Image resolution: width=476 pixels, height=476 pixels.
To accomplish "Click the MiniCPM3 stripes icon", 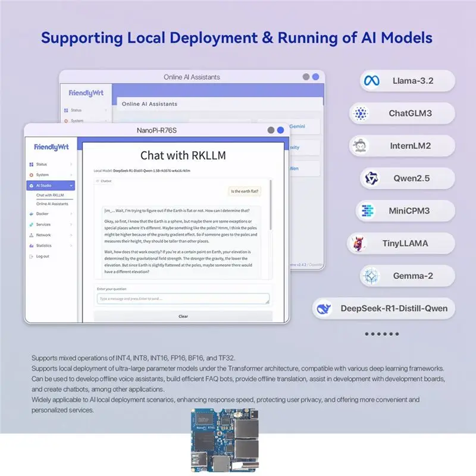I will (367, 211).
